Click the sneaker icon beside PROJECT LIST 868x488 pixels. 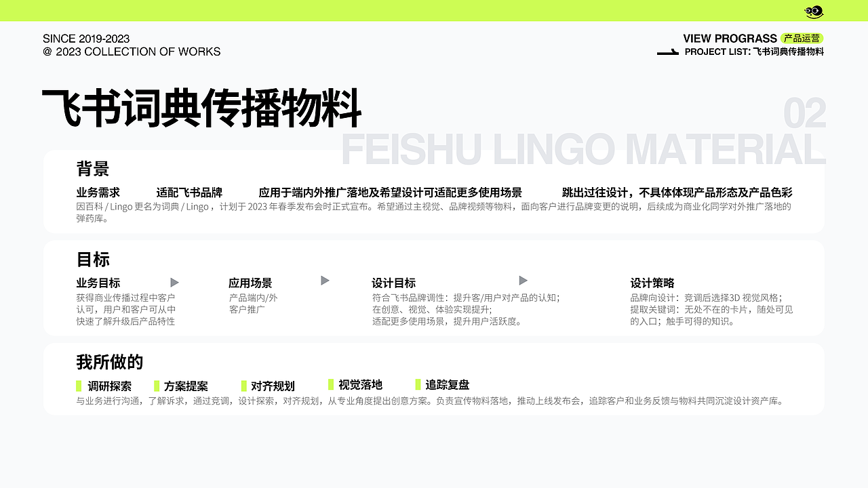click(x=668, y=52)
